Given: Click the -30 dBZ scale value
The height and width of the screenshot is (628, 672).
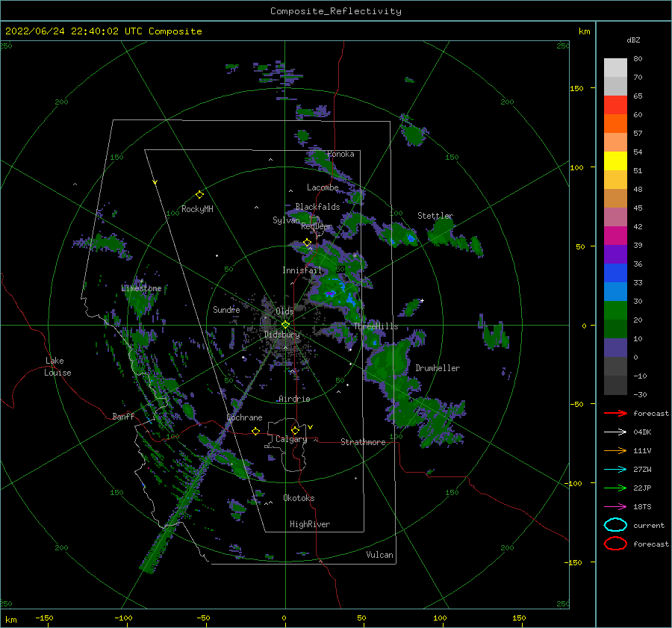Looking at the screenshot, I should (640, 394).
